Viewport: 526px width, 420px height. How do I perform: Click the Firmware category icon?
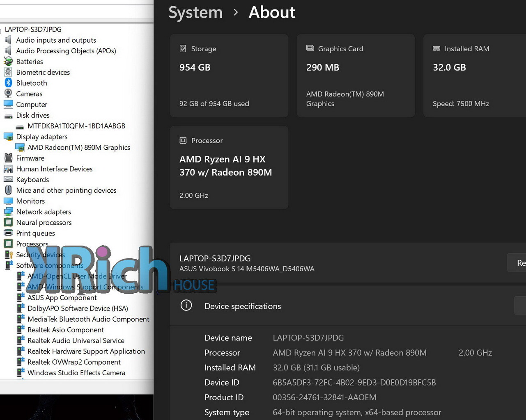[x=8, y=158]
